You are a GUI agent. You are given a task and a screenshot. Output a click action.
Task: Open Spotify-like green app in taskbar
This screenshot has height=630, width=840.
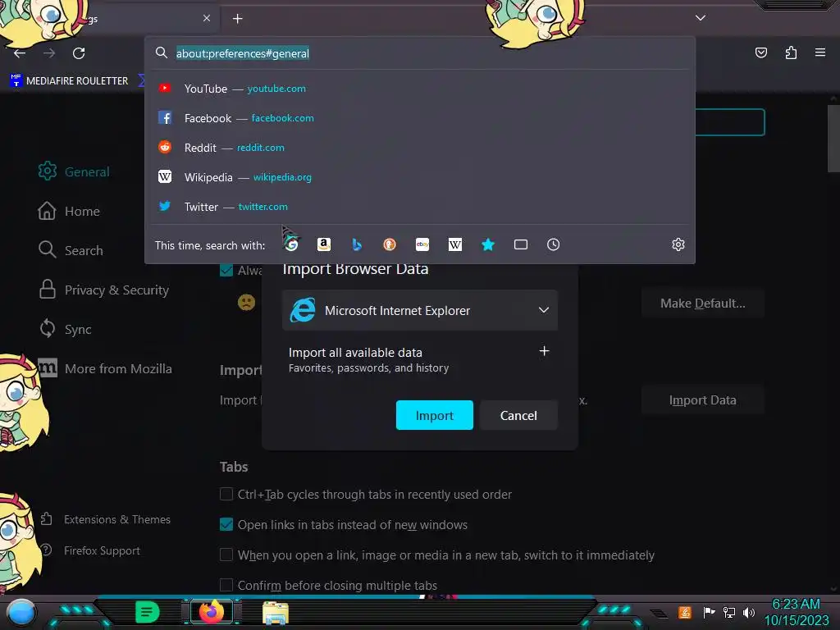(147, 612)
